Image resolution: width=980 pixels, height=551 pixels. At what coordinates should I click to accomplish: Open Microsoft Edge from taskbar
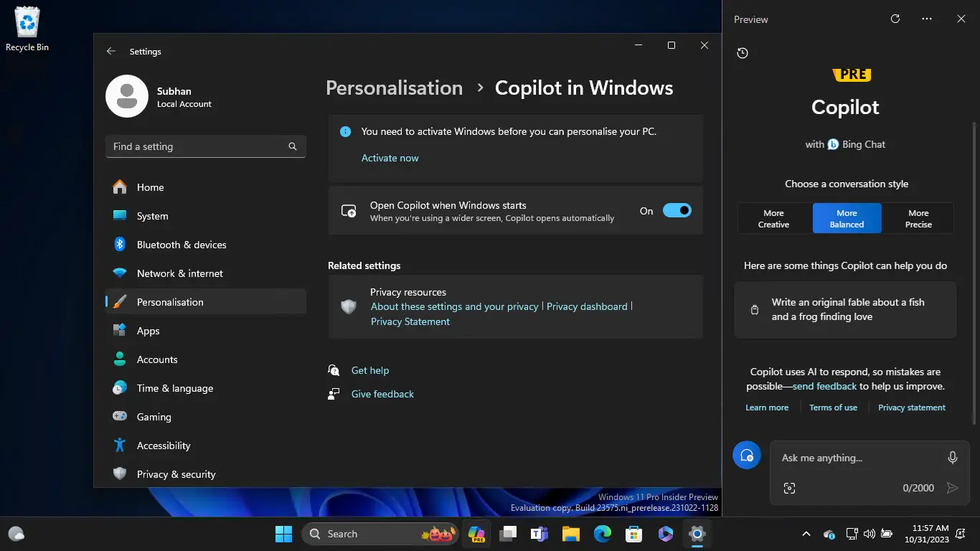click(603, 534)
